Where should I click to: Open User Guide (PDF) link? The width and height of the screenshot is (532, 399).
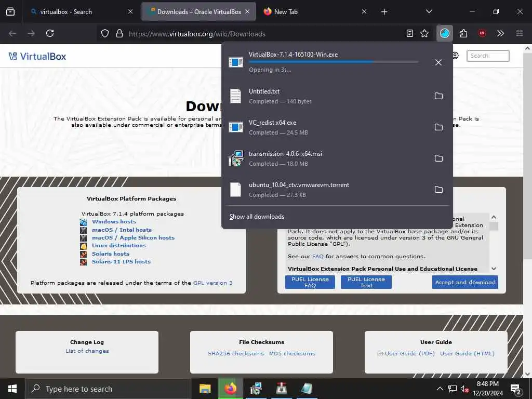click(409, 353)
